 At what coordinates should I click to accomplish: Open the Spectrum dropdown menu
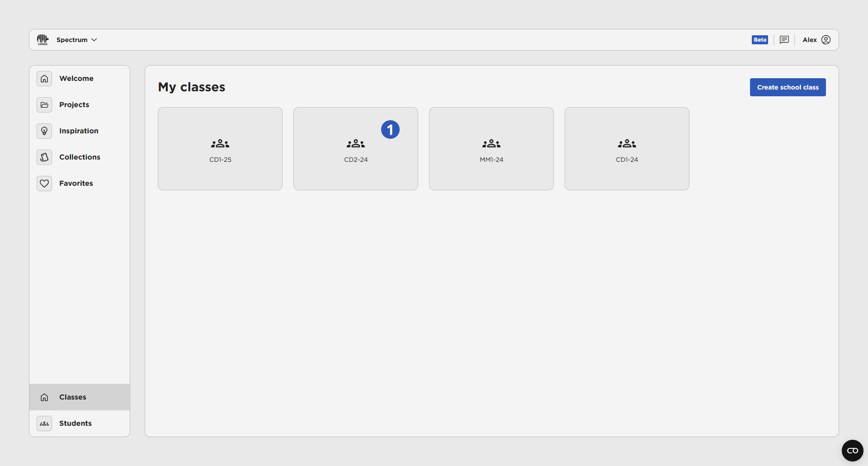(x=76, y=40)
